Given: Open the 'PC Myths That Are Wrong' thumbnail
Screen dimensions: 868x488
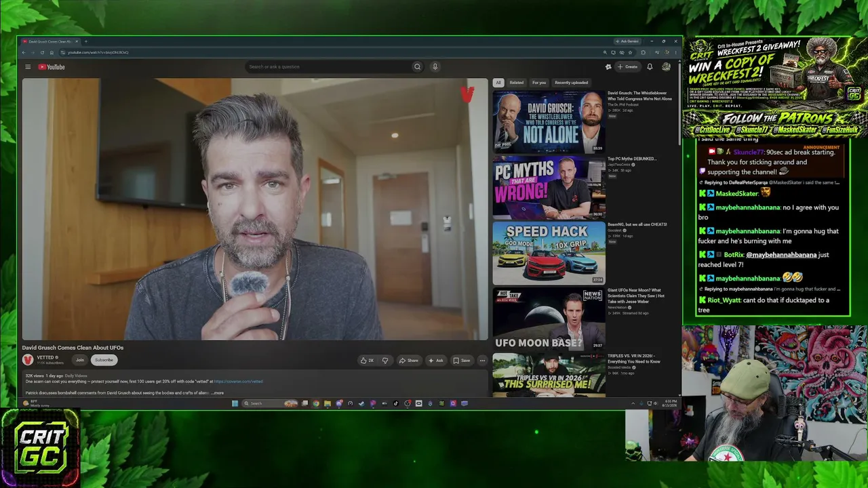Looking at the screenshot, I should pyautogui.click(x=549, y=188).
